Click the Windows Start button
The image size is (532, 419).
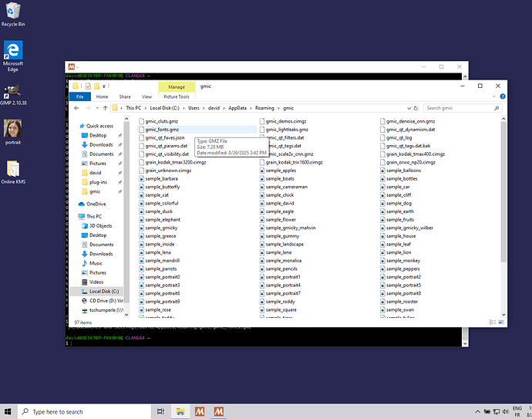point(8,411)
